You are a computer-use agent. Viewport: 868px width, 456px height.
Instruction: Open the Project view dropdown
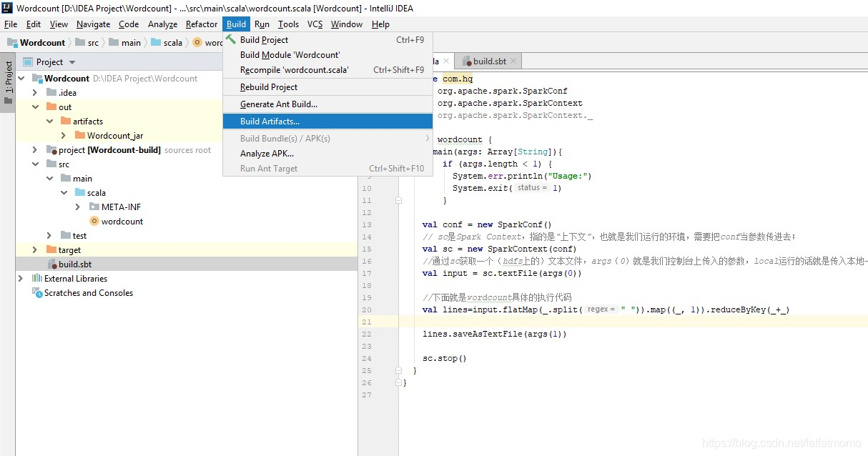tap(72, 62)
